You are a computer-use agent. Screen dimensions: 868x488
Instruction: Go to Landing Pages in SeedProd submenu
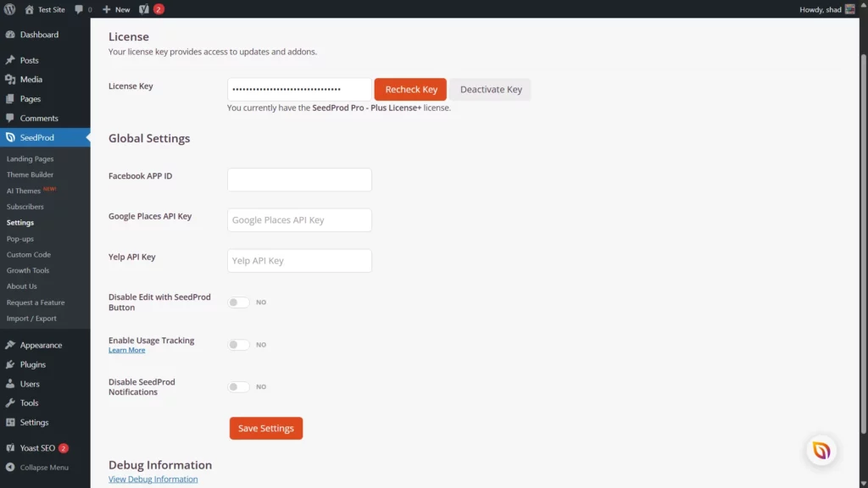(x=30, y=158)
